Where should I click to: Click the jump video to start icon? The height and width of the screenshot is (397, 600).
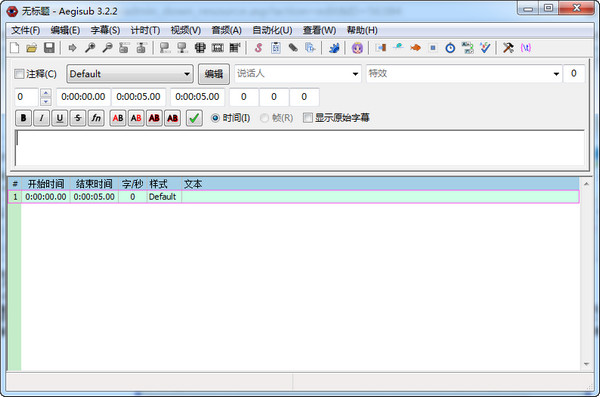(x=124, y=48)
